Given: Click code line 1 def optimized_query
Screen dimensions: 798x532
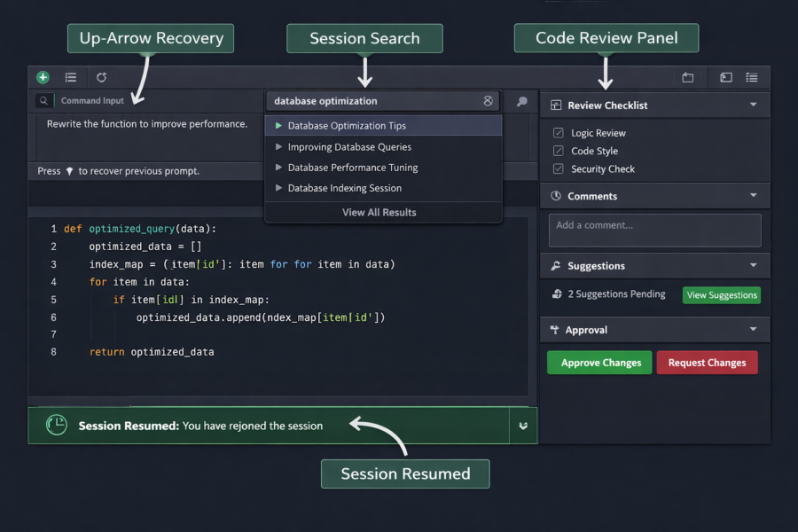Looking at the screenshot, I should tap(140, 229).
